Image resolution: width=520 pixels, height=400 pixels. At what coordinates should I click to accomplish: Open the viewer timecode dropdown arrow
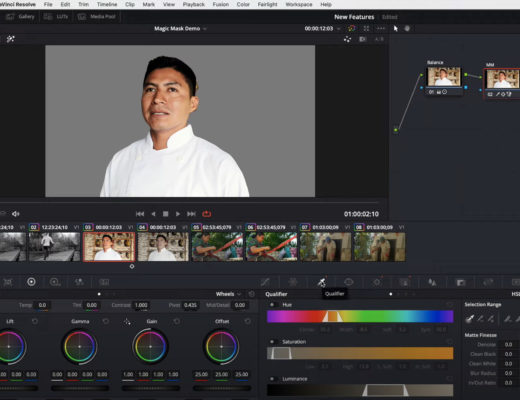pos(339,29)
